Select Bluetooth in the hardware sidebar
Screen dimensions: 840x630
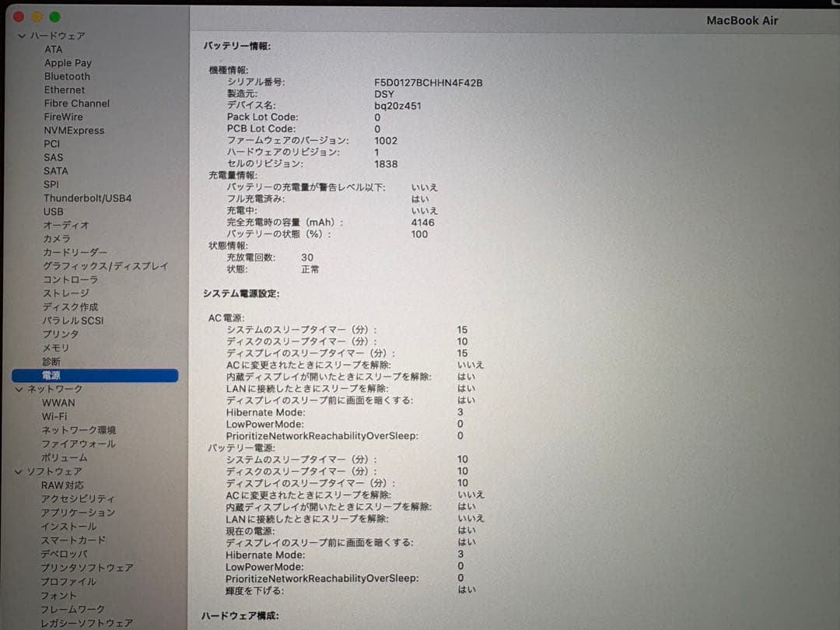click(67, 76)
